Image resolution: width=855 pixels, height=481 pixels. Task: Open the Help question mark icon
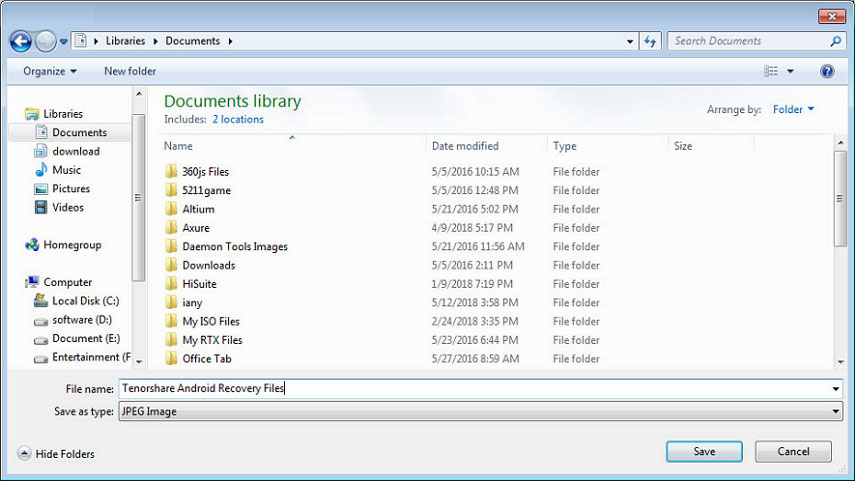click(x=827, y=71)
